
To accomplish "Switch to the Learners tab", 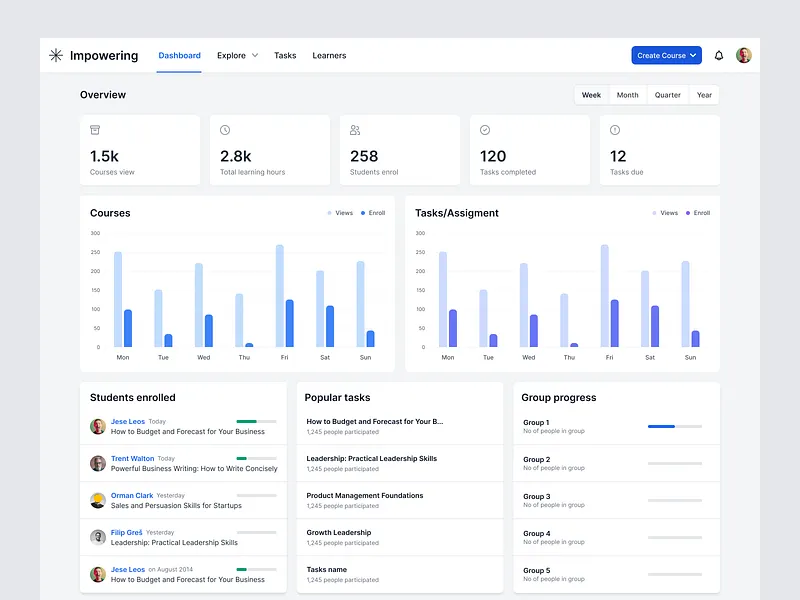I will point(329,55).
